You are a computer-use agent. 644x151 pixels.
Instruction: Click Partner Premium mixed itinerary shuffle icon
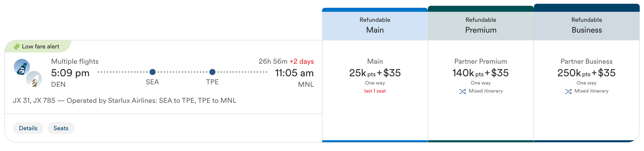click(x=462, y=91)
